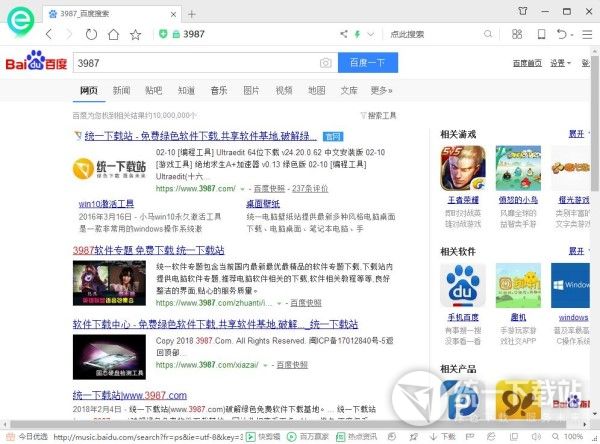Click the 愤怒的小鸟 game icon

tap(518, 168)
